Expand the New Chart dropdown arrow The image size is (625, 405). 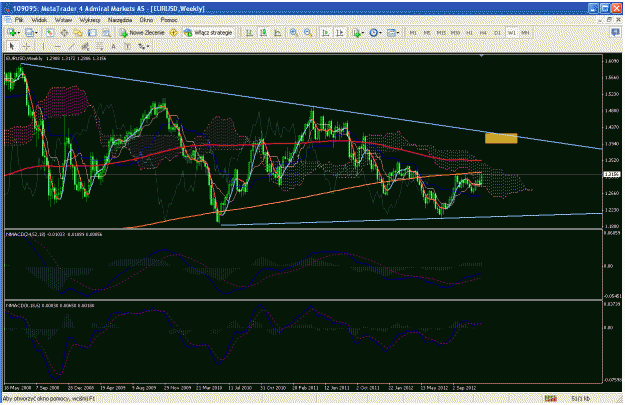[19, 33]
